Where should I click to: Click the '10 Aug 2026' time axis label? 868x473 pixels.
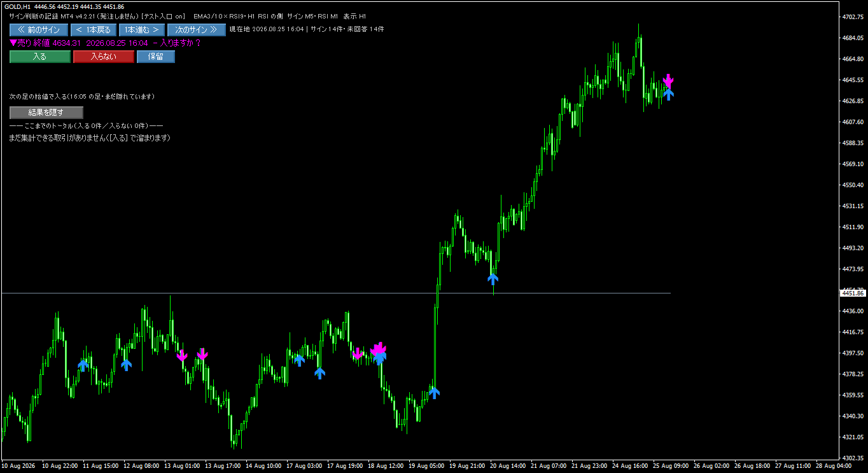click(x=17, y=466)
